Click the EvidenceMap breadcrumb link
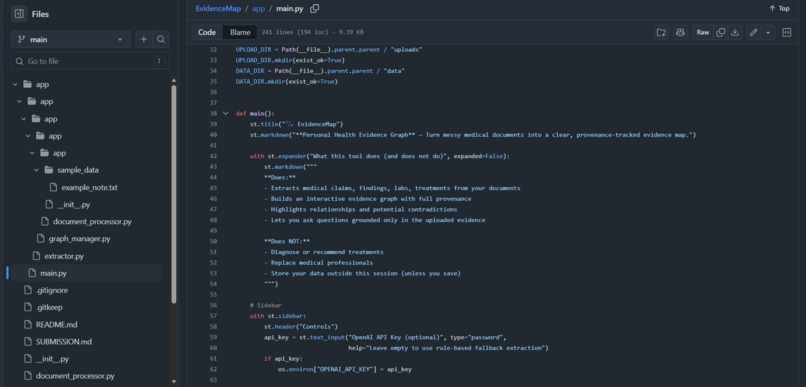This screenshot has width=806, height=387. click(x=218, y=9)
